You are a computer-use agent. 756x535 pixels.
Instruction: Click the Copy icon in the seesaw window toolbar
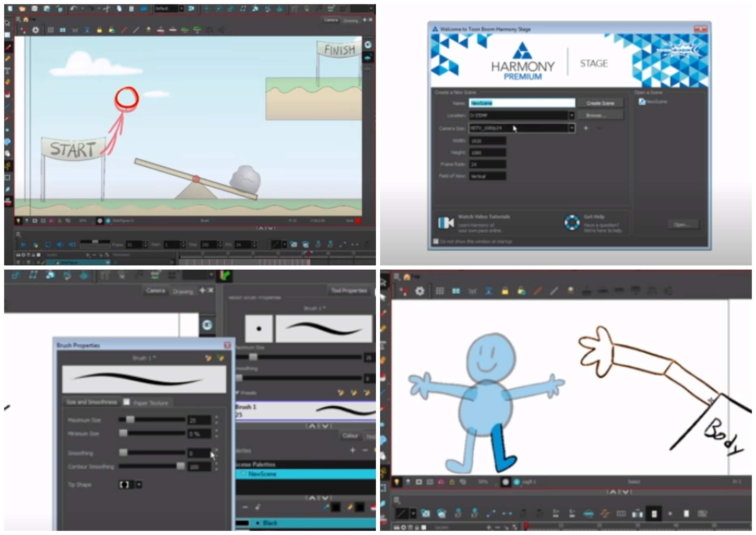click(119, 9)
